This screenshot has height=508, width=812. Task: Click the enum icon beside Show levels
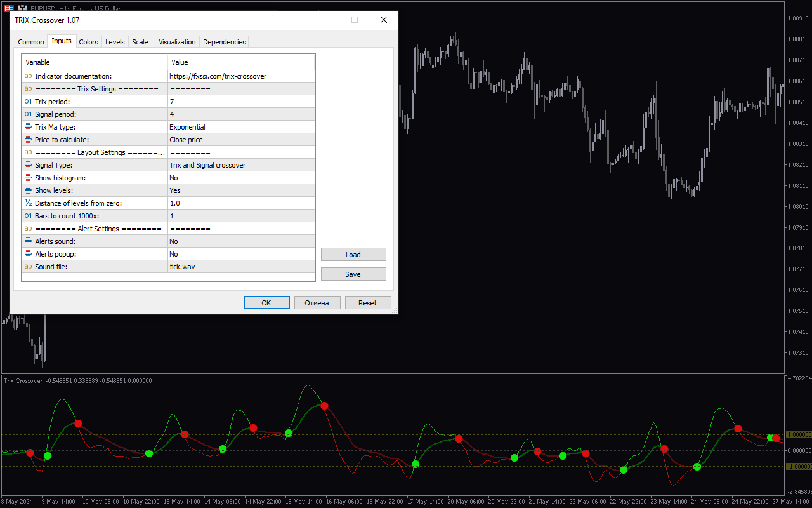pyautogui.click(x=28, y=190)
